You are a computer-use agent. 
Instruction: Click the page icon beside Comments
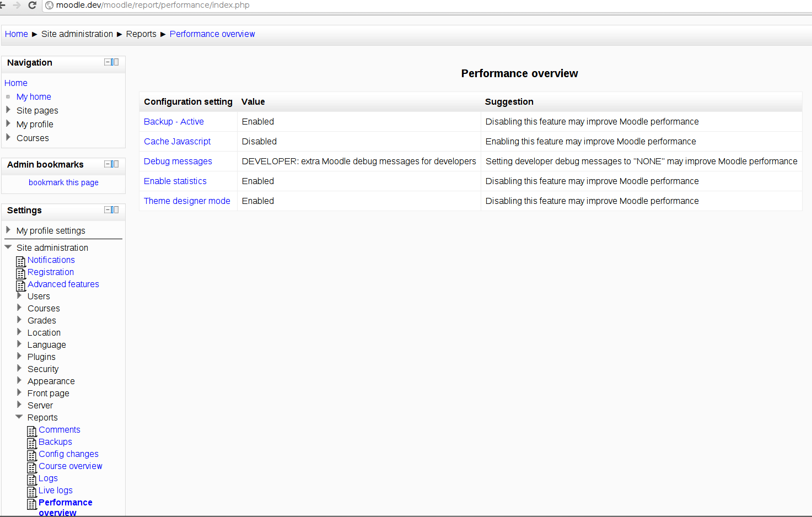pyautogui.click(x=32, y=431)
